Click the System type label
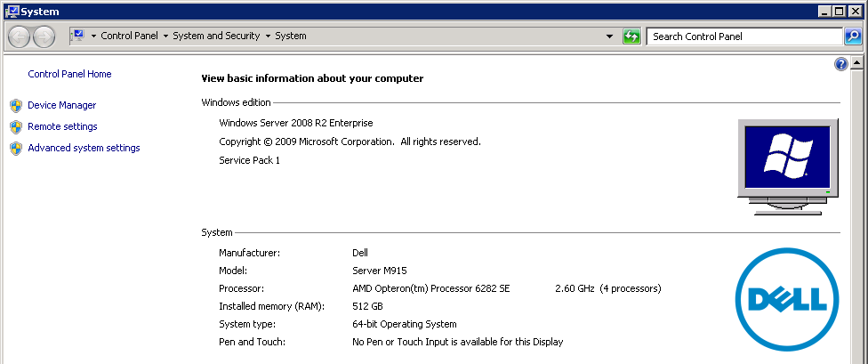 (x=247, y=324)
